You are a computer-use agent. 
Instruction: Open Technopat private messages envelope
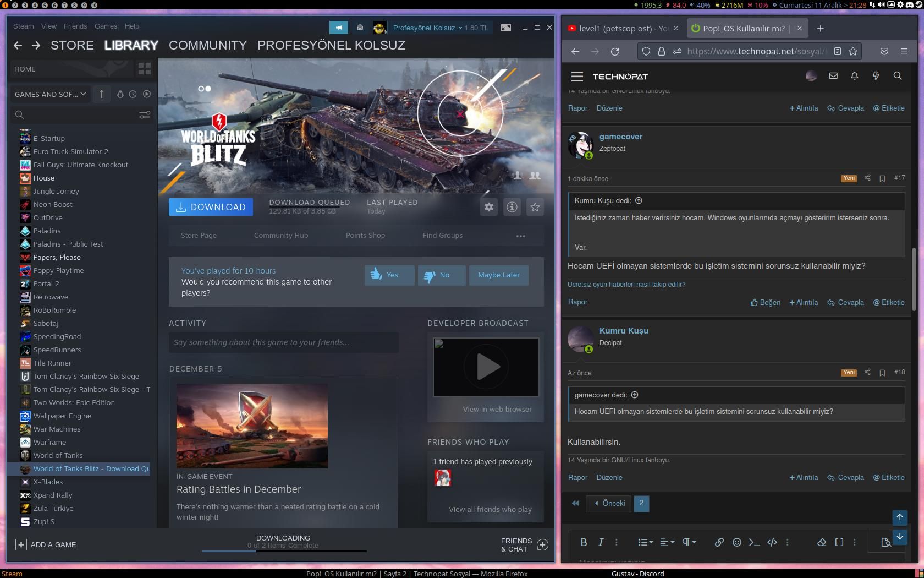point(833,76)
